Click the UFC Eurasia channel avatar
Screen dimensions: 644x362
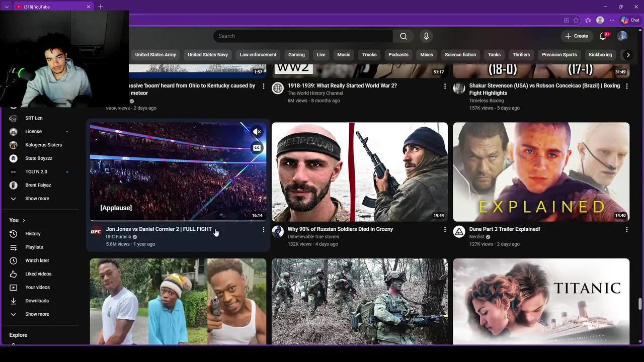pyautogui.click(x=96, y=231)
